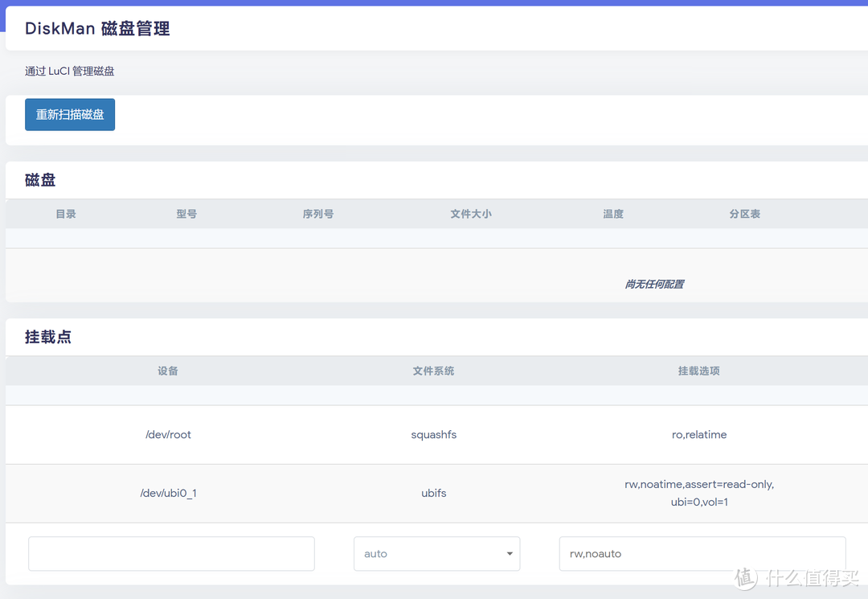
Task: Click the dropdown chevron next to auto
Action: (x=509, y=553)
